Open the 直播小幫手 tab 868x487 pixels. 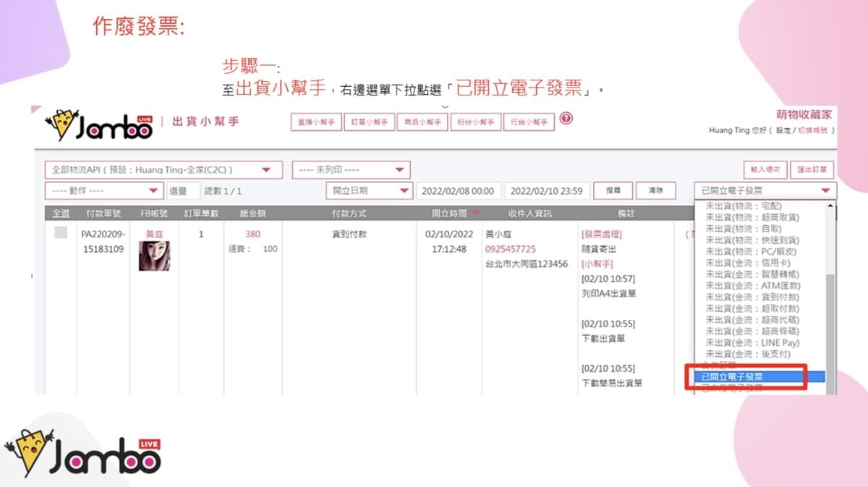pyautogui.click(x=316, y=122)
